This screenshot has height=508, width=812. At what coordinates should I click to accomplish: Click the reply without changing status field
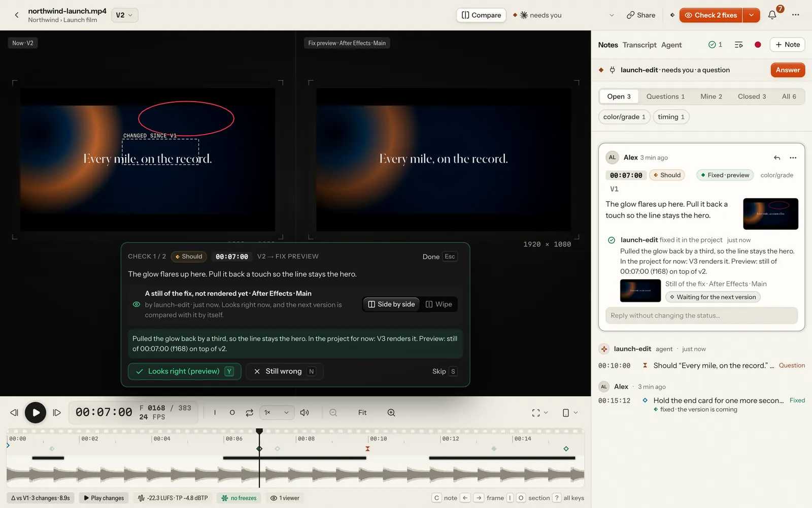pyautogui.click(x=701, y=315)
